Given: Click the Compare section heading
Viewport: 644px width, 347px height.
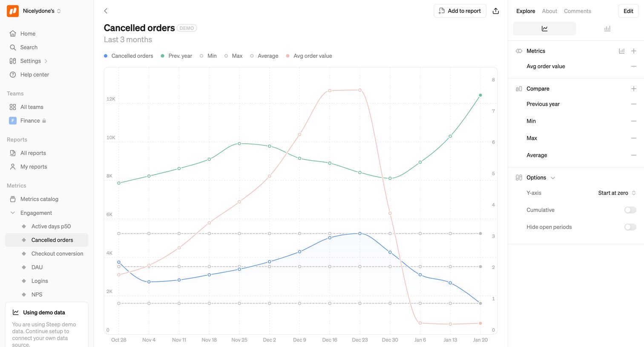Looking at the screenshot, I should (538, 89).
